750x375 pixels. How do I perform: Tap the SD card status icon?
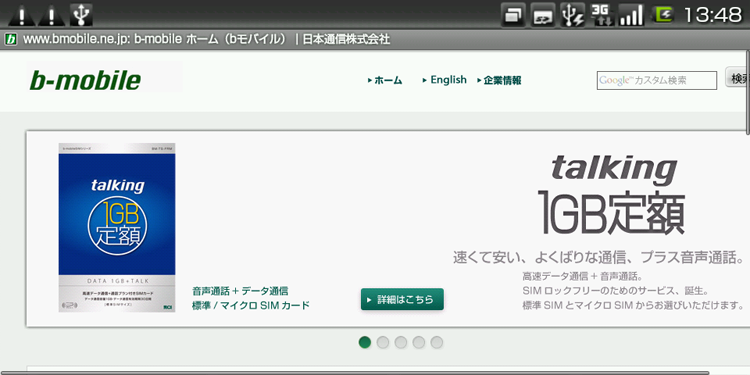pos(543,15)
